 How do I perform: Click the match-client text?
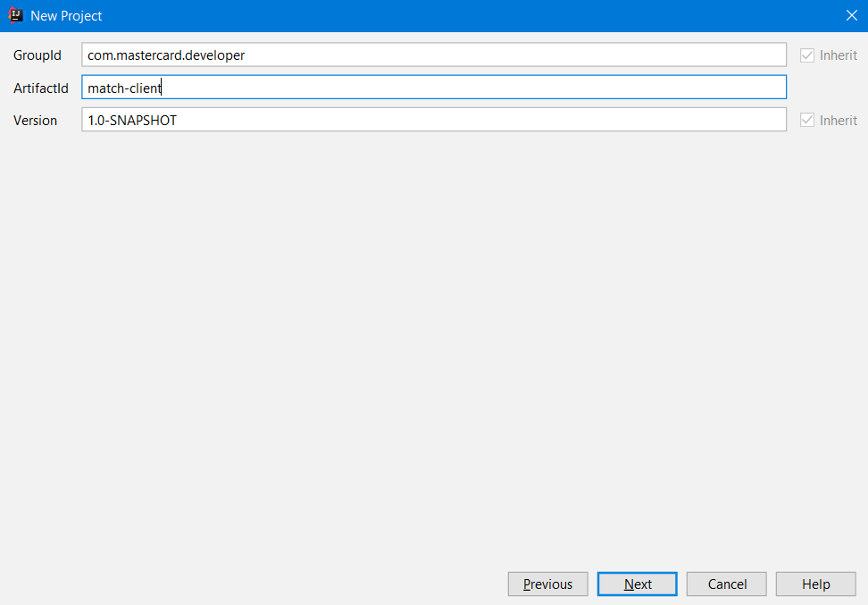click(x=124, y=88)
